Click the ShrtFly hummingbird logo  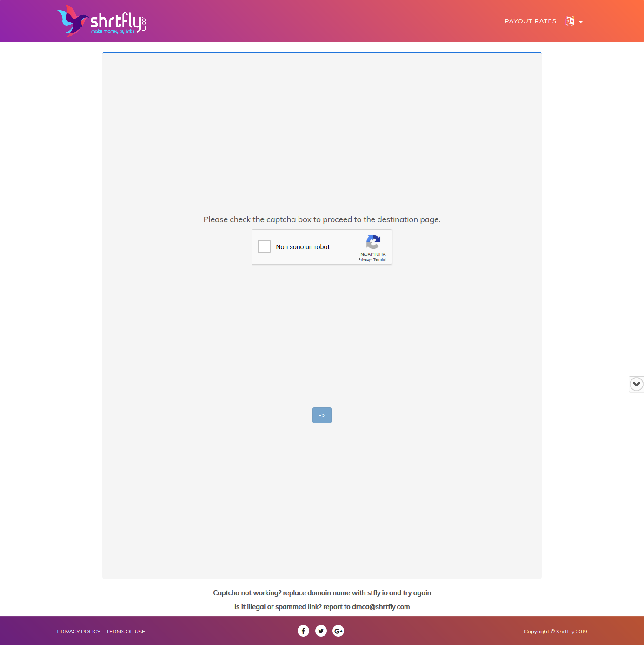click(x=101, y=21)
